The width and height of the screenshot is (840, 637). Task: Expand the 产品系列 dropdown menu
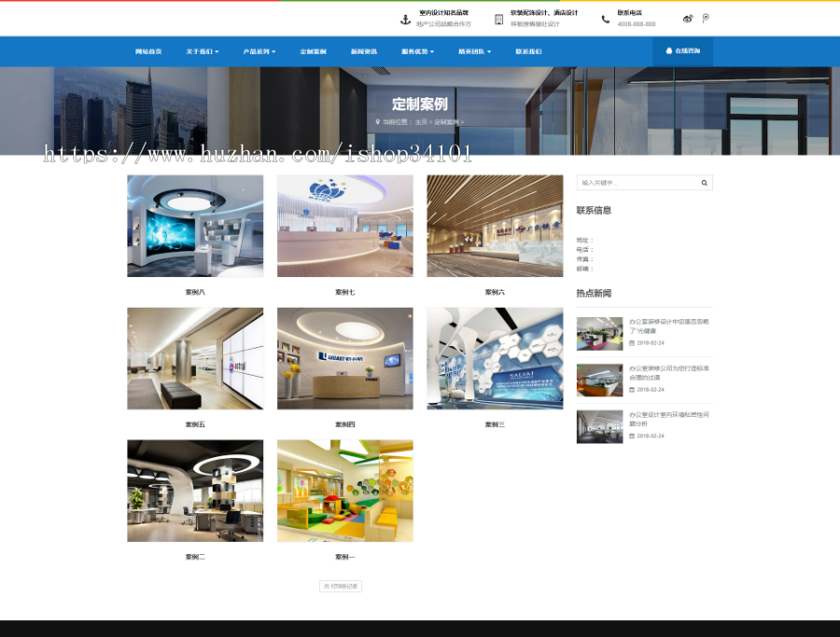tap(259, 51)
